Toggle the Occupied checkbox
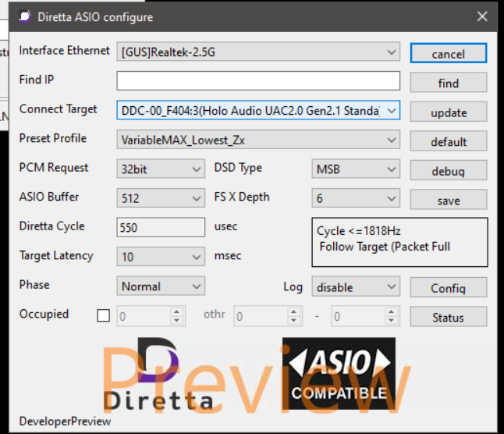The image size is (504, 434). coord(103,316)
